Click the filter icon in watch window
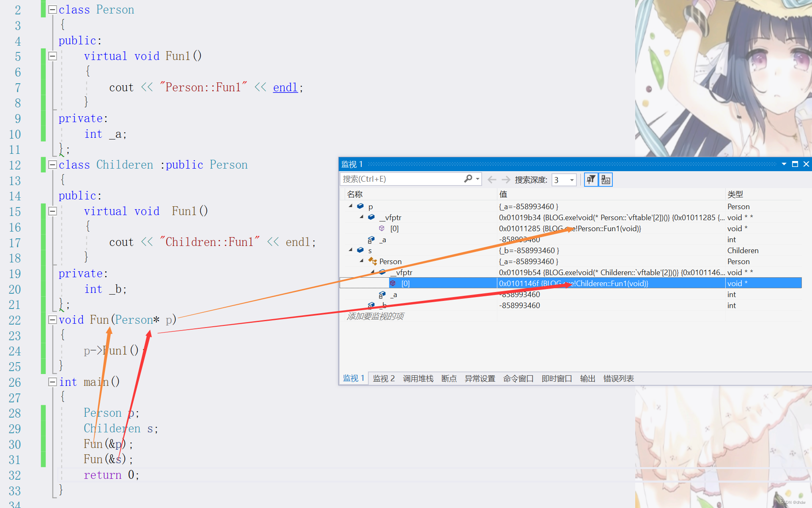The height and width of the screenshot is (508, 812). tap(591, 180)
